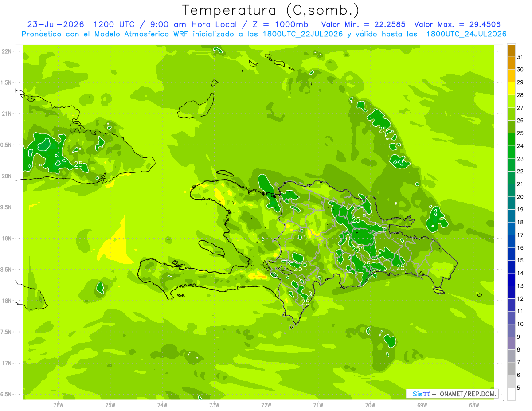Click the '21N' latitude axis label
This screenshot has width=532, height=411.
(x=7, y=114)
